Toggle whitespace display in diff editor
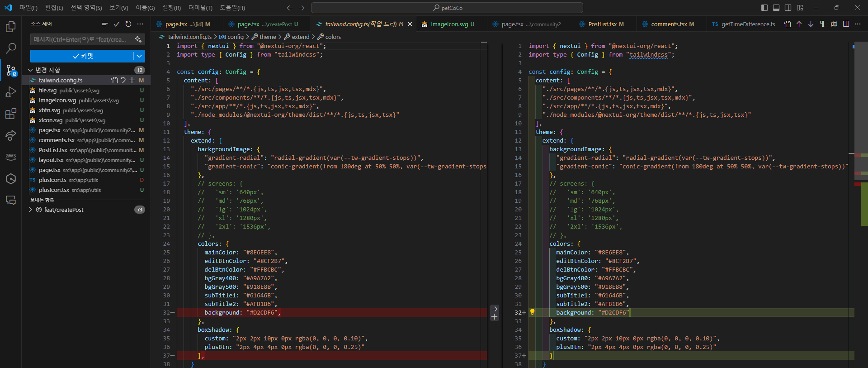Image resolution: width=868 pixels, height=368 pixels. click(822, 24)
